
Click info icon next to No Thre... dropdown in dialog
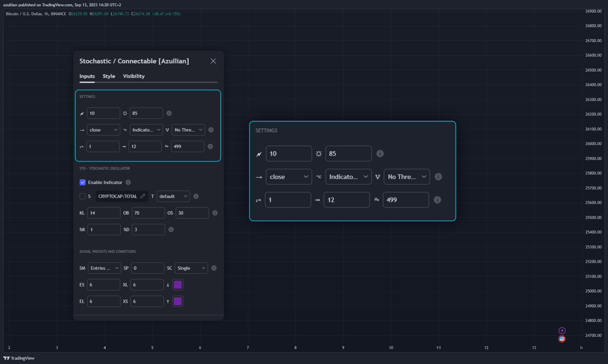211,130
